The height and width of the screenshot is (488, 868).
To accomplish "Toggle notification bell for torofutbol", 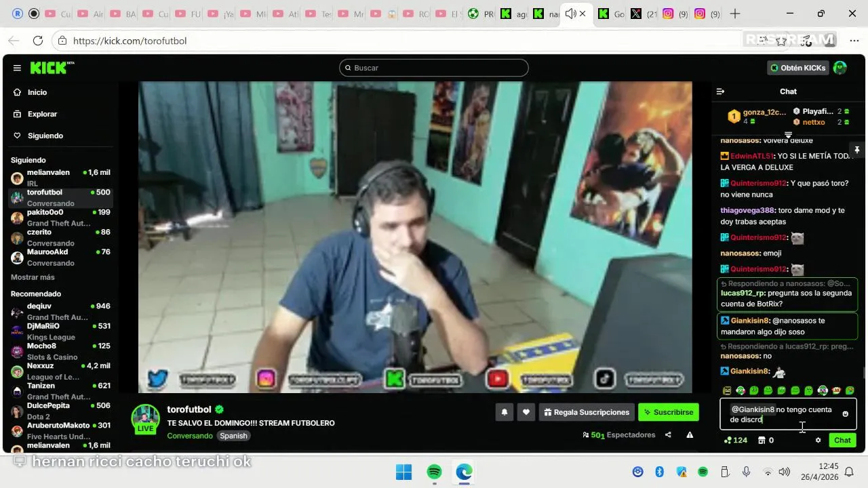I will point(504,412).
